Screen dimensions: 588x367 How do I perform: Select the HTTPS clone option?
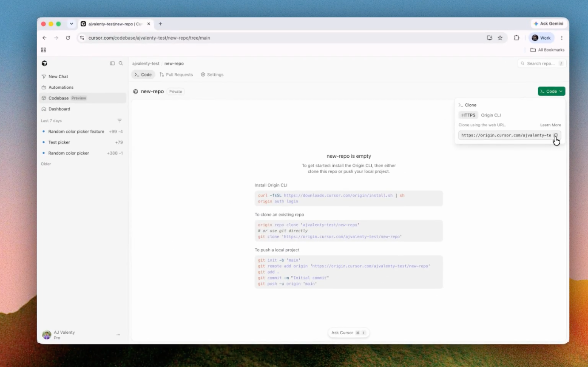tap(468, 115)
